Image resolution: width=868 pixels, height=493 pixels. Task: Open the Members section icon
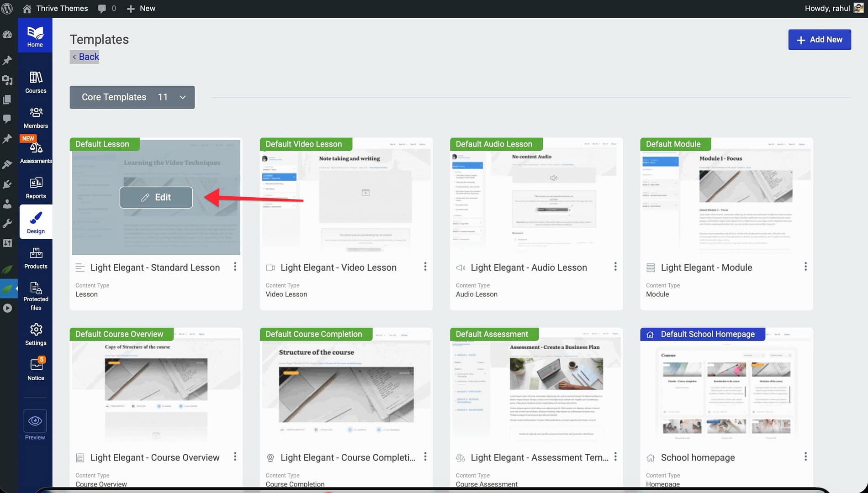[x=36, y=117]
